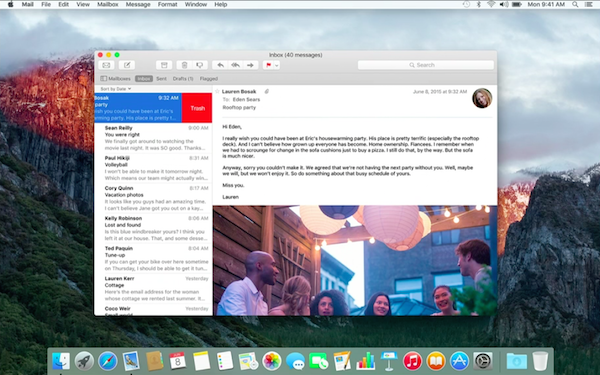The height and width of the screenshot is (375, 600).
Task: Open Kelly Robinson's "Lost and found" message
Action: (x=153, y=228)
